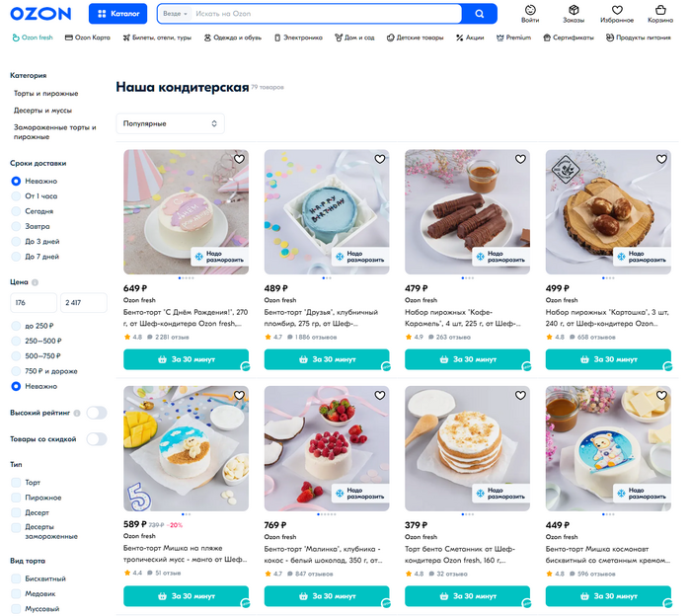Favorite the 499 ₽ Картошка pastry set
The width and height of the screenshot is (691, 616).
pos(661,159)
